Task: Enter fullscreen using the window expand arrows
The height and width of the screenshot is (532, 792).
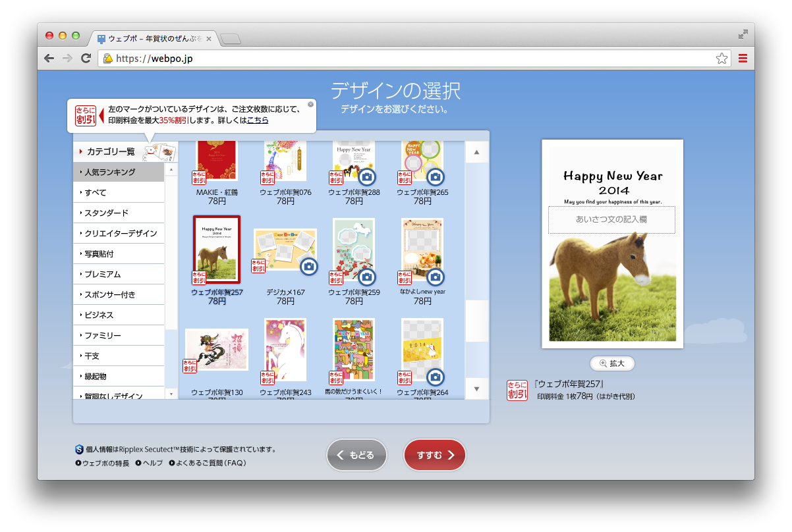Action: 743,34
